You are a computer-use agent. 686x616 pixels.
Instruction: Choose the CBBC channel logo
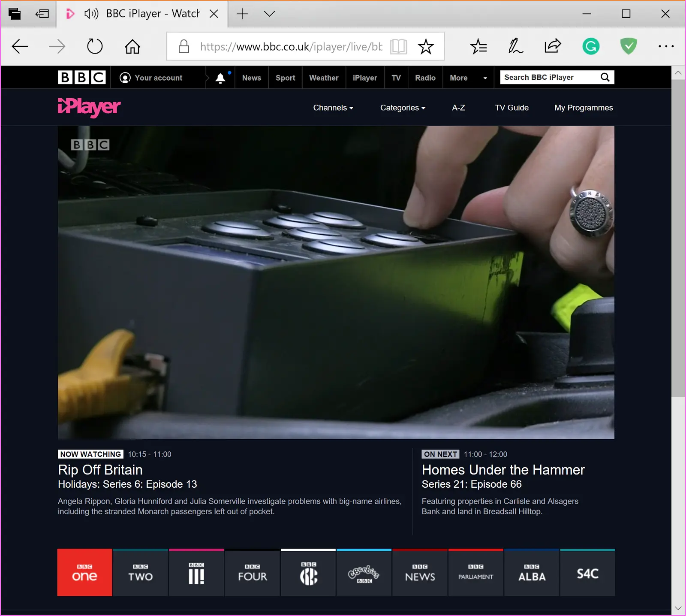tap(308, 572)
